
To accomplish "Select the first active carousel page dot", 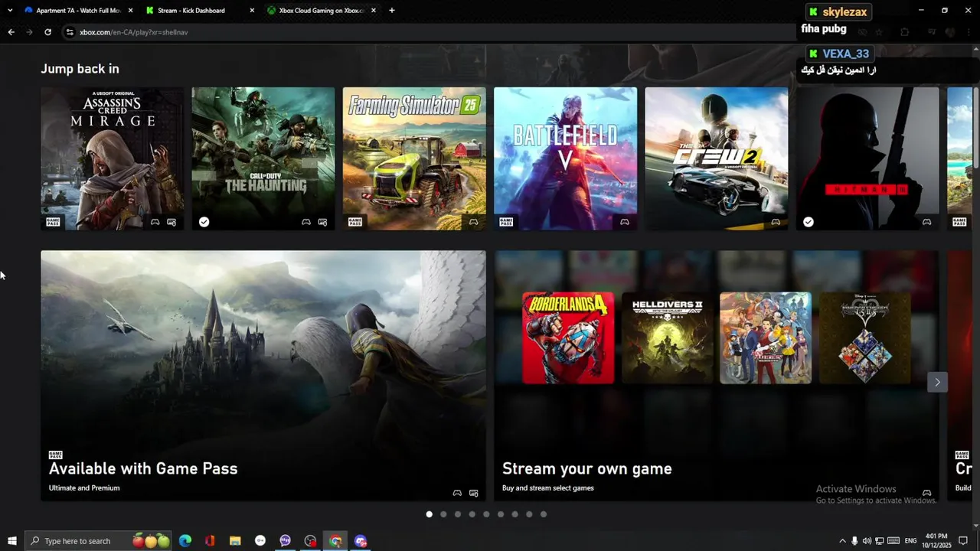I will click(429, 514).
